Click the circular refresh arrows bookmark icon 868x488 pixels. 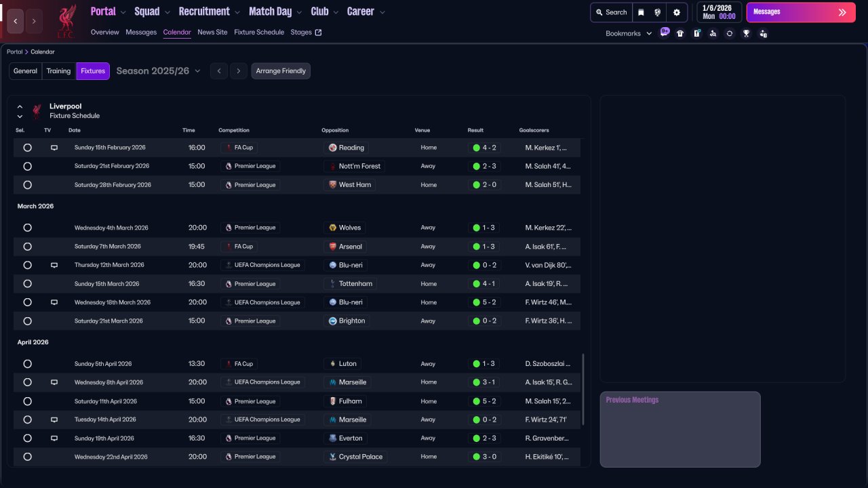[730, 33]
